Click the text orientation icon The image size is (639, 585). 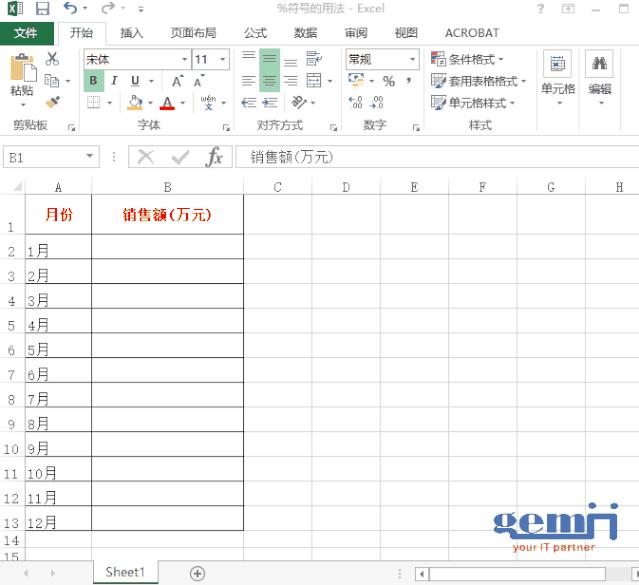299,102
